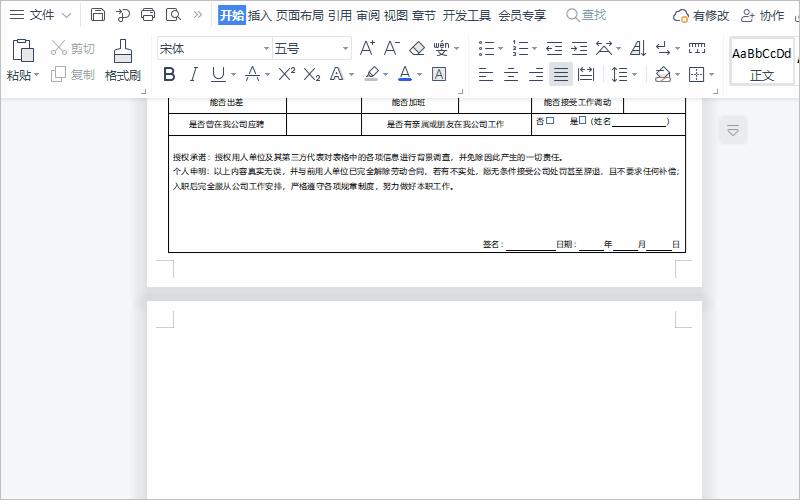Image resolution: width=800 pixels, height=500 pixels.
Task: Open the numbered list dropdown arrow
Action: (x=534, y=48)
